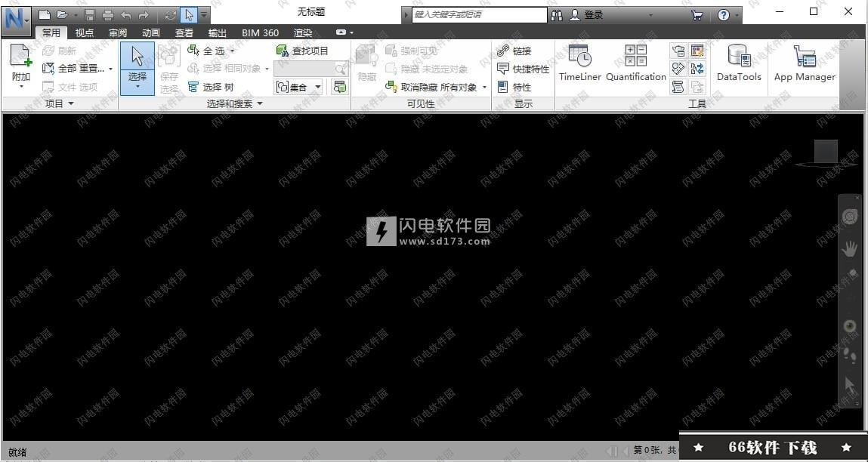Viewport: 868px width, 462px height.
Task: Select the Pan hand tool in navigation bar
Action: [x=850, y=248]
